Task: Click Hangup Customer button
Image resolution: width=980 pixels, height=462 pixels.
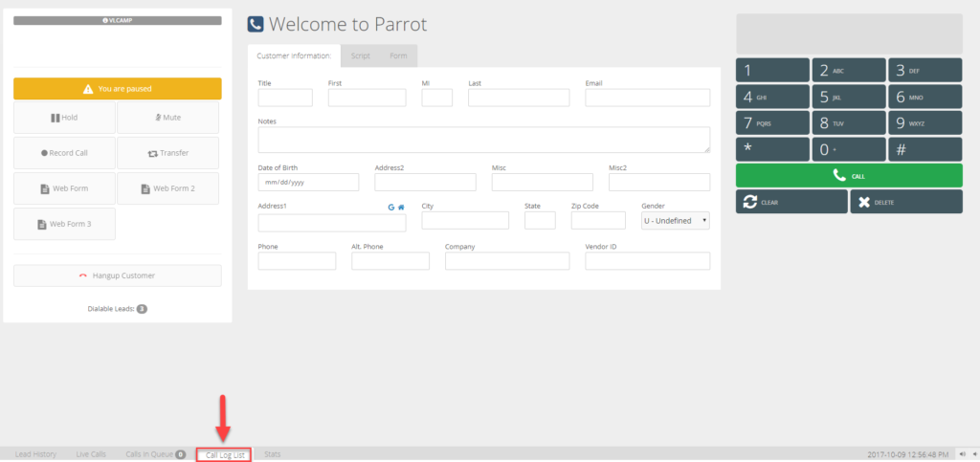Action: (118, 275)
